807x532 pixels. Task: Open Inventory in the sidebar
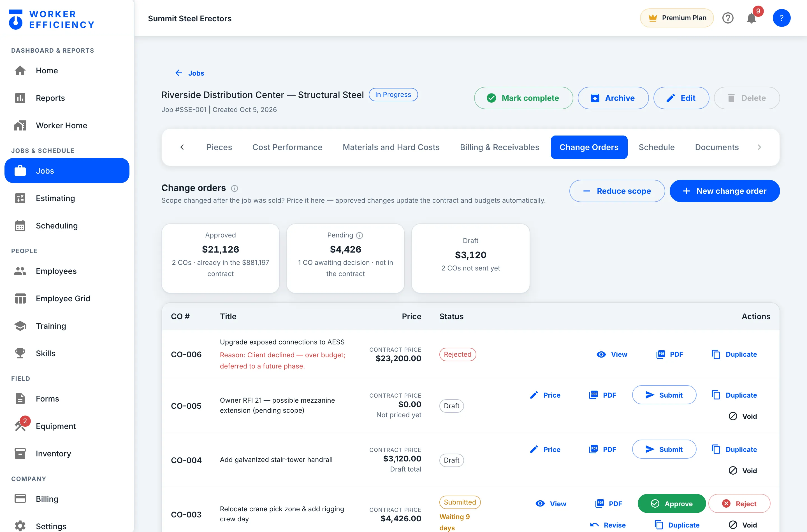(x=67, y=454)
